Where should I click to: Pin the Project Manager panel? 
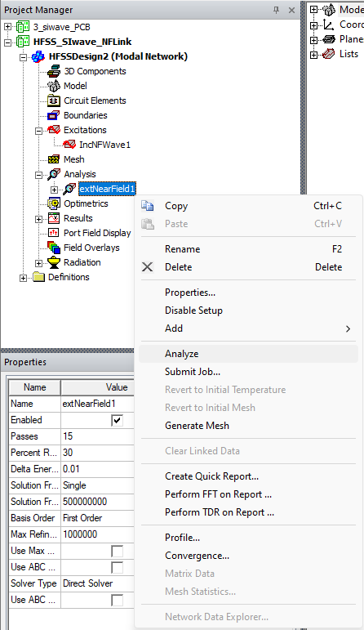[276, 10]
